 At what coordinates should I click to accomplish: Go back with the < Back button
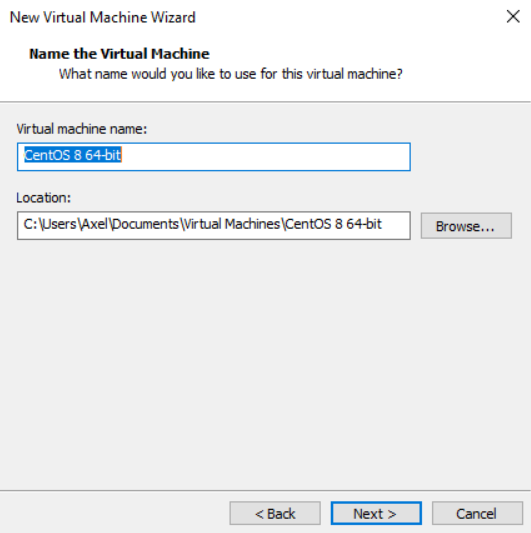pos(275,513)
